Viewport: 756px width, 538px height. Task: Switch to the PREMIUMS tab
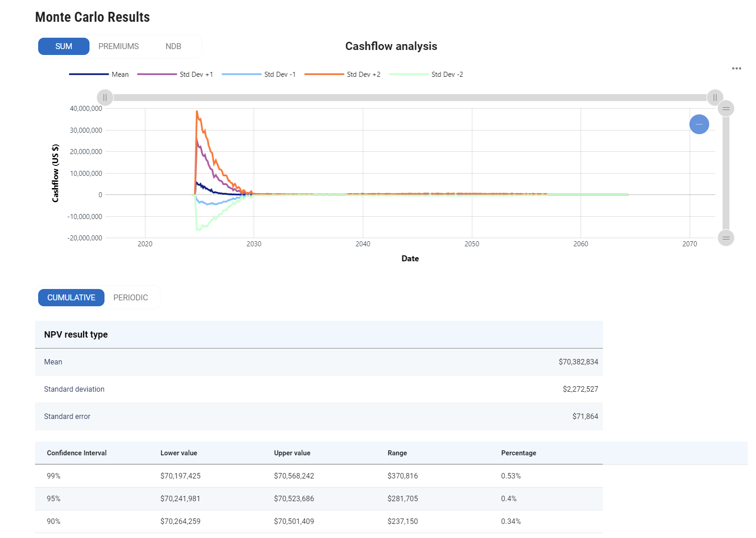click(x=119, y=46)
